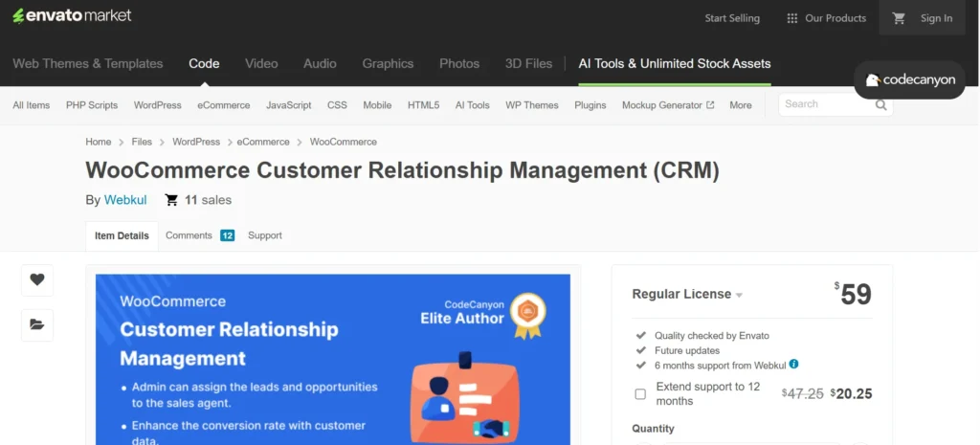Click inside the Search input field
The height and width of the screenshot is (445, 980).
point(823,104)
